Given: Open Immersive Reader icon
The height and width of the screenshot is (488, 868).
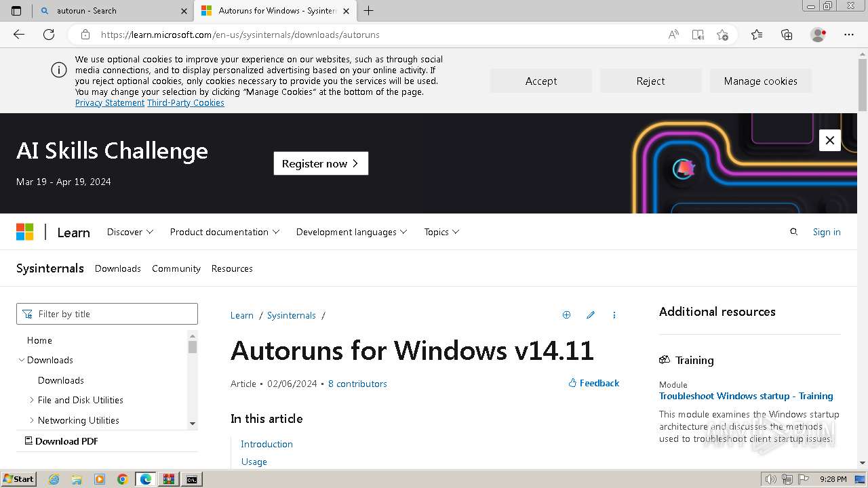Looking at the screenshot, I should (698, 35).
